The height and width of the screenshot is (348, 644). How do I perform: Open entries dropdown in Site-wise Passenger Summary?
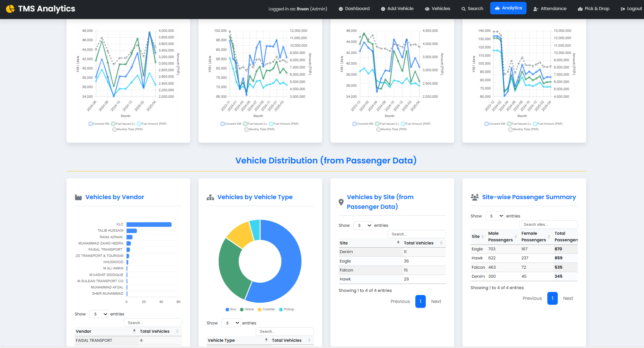pyautogui.click(x=495, y=215)
